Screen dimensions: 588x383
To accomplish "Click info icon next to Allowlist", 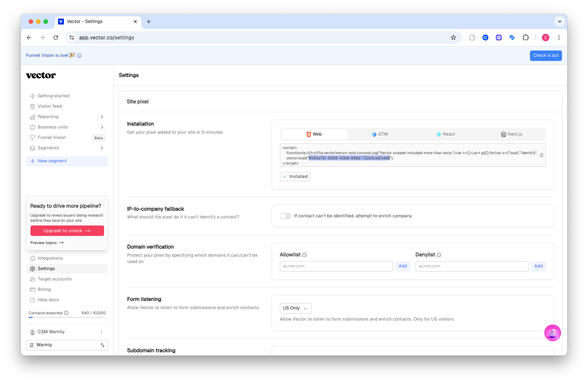I will coord(304,255).
